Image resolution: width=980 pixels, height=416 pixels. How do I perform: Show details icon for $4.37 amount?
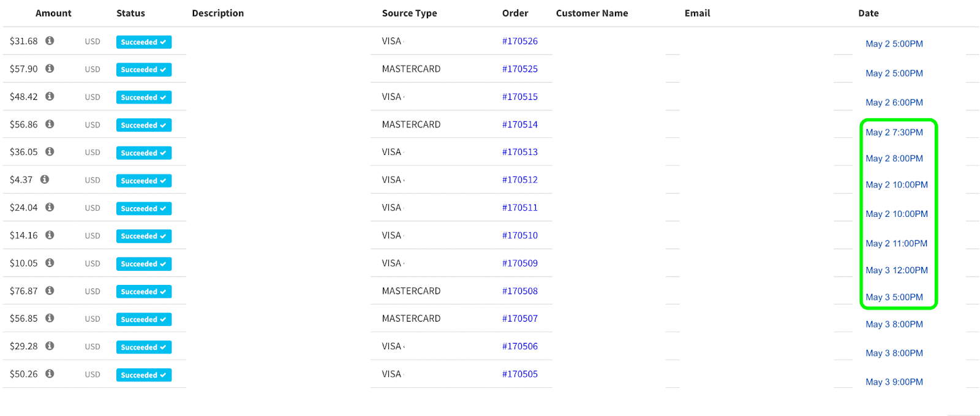[x=45, y=180]
